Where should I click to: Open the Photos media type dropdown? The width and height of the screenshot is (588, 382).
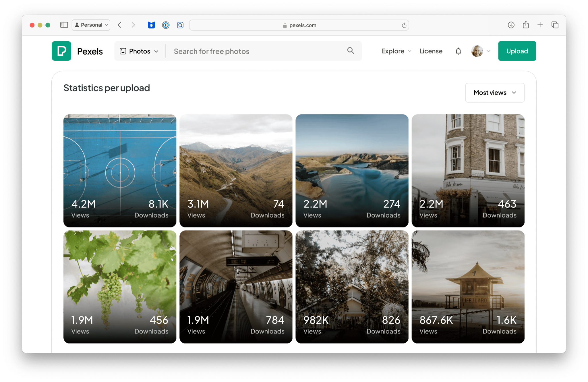tap(139, 51)
